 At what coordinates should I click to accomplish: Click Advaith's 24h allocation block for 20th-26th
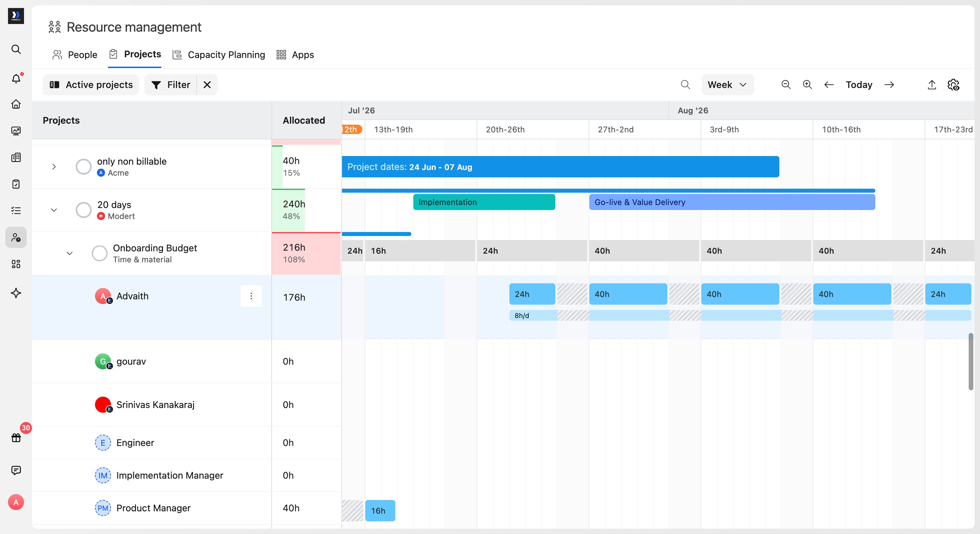[x=532, y=294]
